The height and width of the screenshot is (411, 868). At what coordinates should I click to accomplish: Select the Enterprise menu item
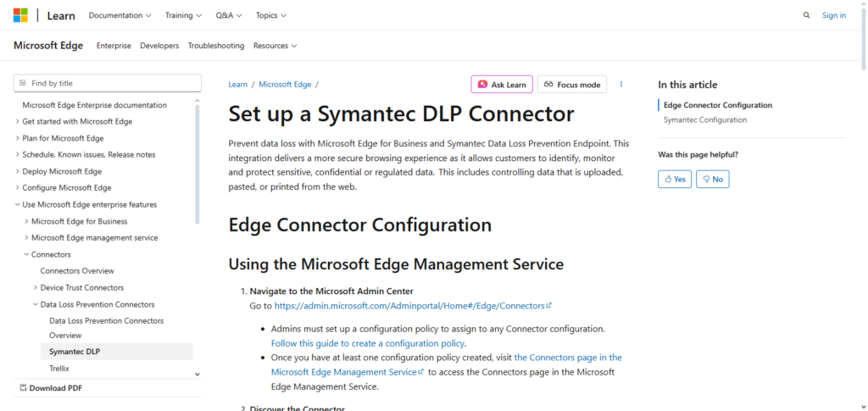pyautogui.click(x=114, y=46)
